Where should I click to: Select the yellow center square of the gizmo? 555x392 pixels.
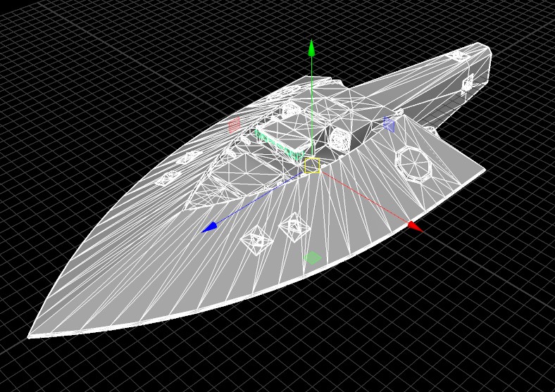[x=312, y=165]
